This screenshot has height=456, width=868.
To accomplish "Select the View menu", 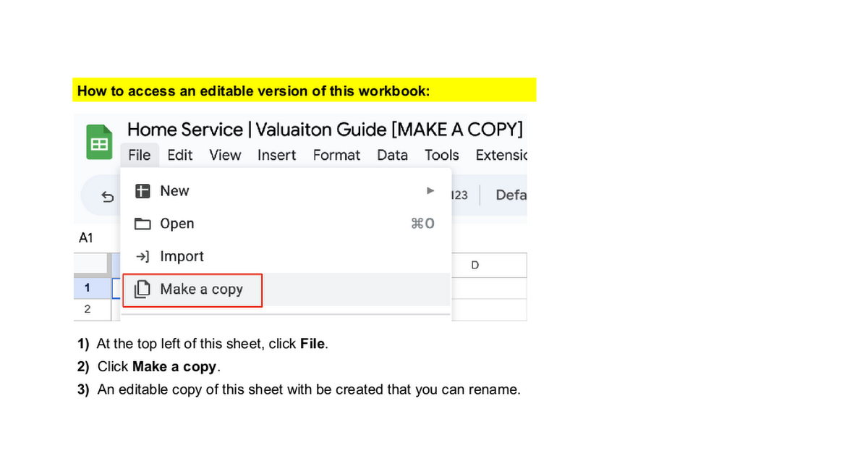I will point(225,155).
